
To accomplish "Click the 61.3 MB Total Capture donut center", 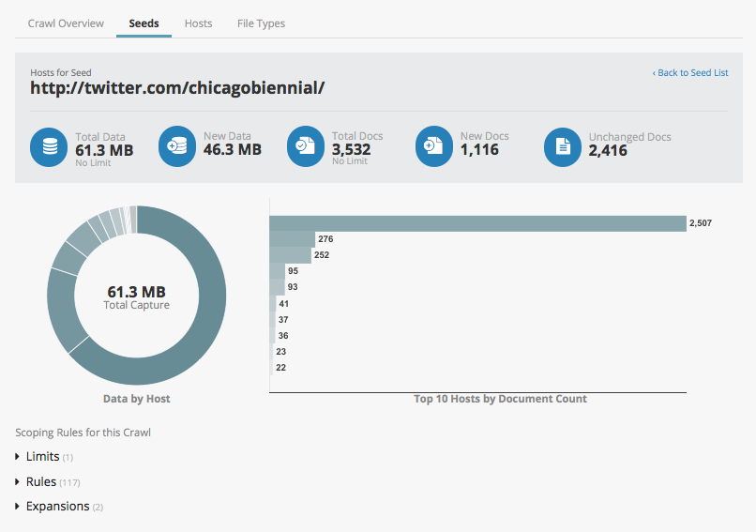I will (x=136, y=296).
